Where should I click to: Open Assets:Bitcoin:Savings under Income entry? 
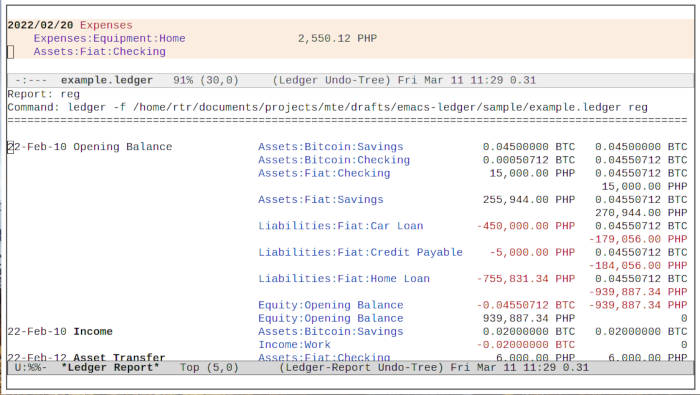pos(330,332)
